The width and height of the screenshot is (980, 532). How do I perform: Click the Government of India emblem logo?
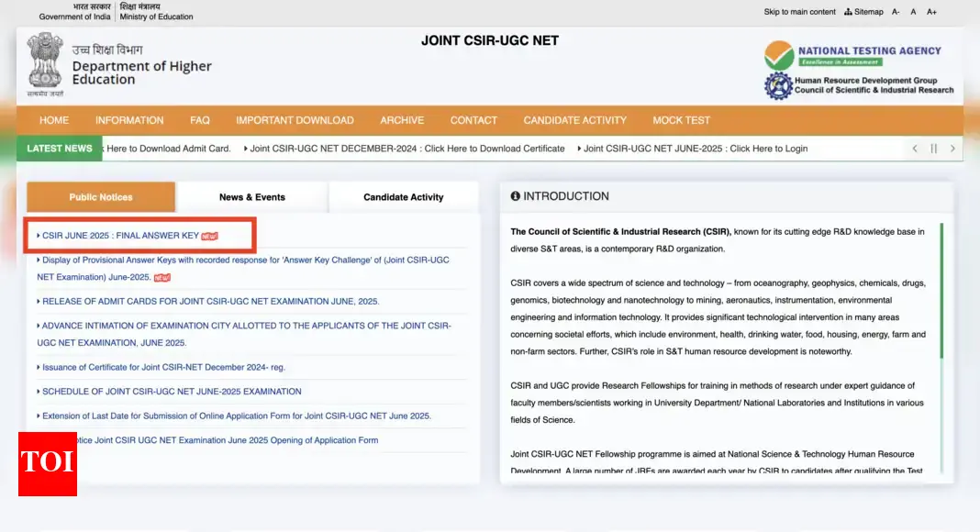click(45, 64)
